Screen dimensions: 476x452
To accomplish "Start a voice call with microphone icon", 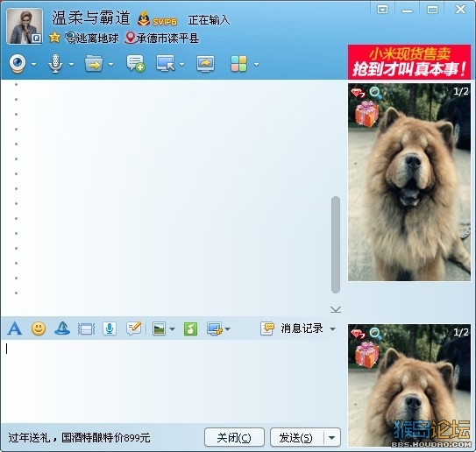I will (x=55, y=64).
